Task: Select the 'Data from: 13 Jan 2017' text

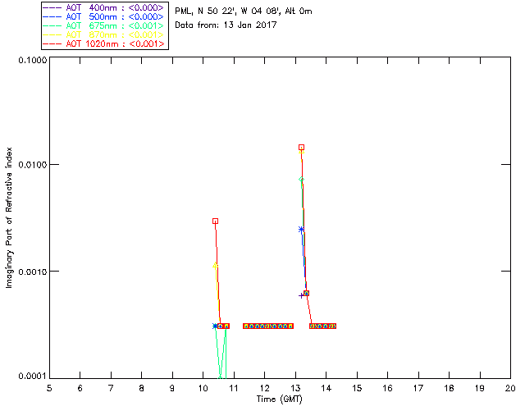Action: click(226, 25)
